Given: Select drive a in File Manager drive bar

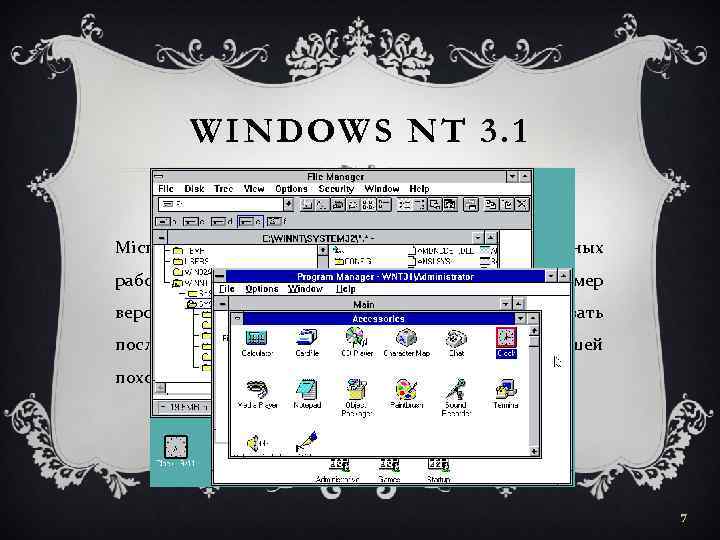Looking at the screenshot, I should coord(166,222).
